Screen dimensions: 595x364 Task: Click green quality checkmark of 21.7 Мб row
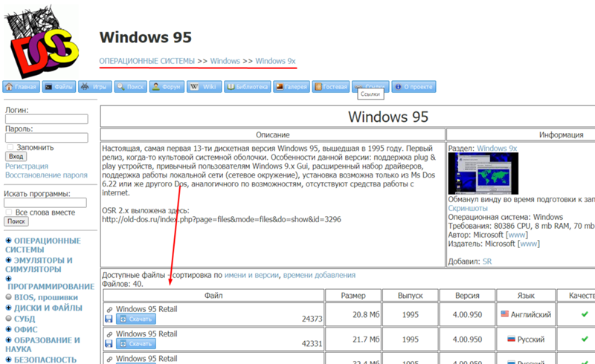click(585, 339)
